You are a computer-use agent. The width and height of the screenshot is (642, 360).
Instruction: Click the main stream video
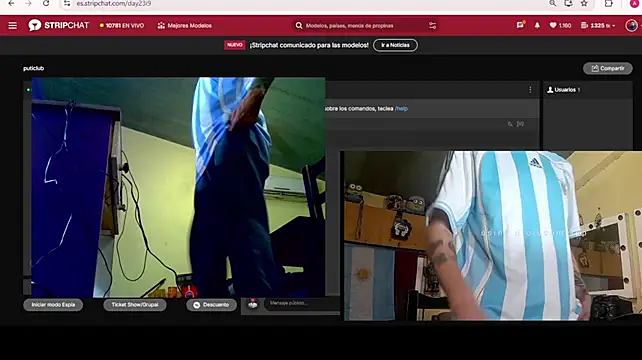(179, 187)
